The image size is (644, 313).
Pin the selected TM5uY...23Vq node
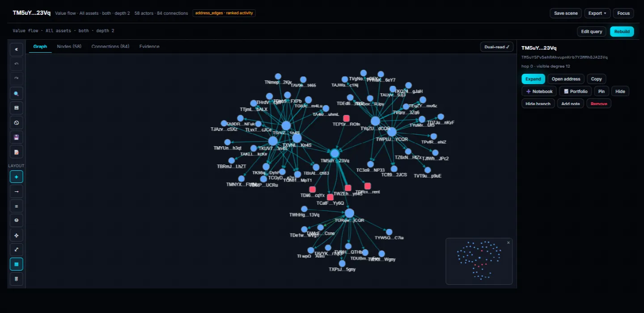click(602, 91)
